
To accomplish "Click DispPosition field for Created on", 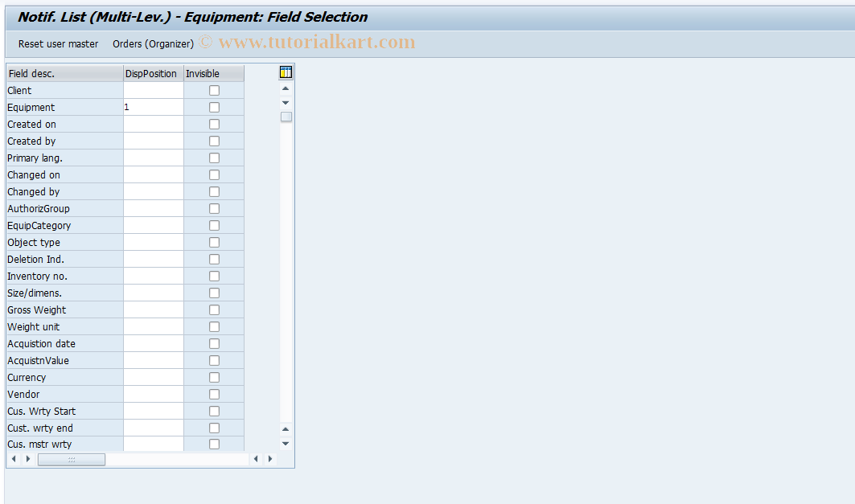I will click(x=154, y=125).
